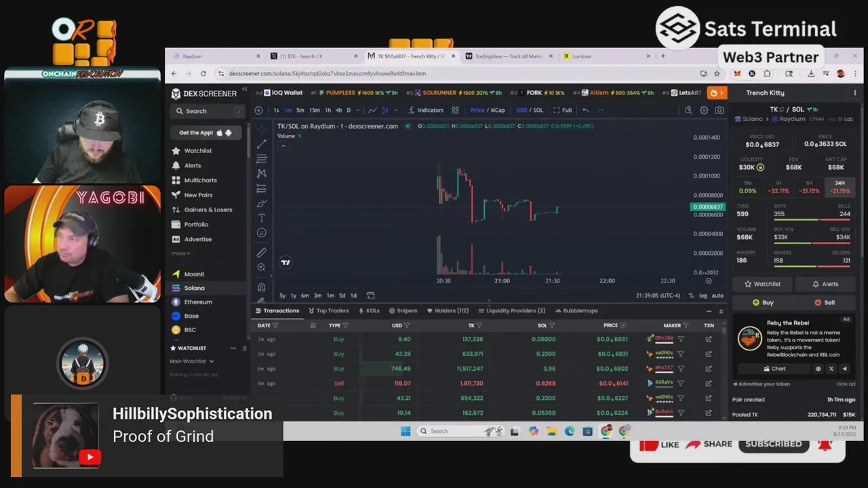This screenshot has height=488, width=868.
Task: Select the text annotation tool on chart
Action: pos(262,218)
